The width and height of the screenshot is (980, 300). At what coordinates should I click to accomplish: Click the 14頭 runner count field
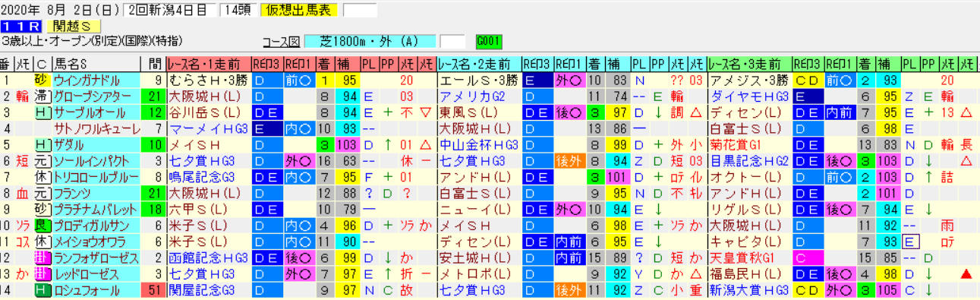click(x=238, y=11)
